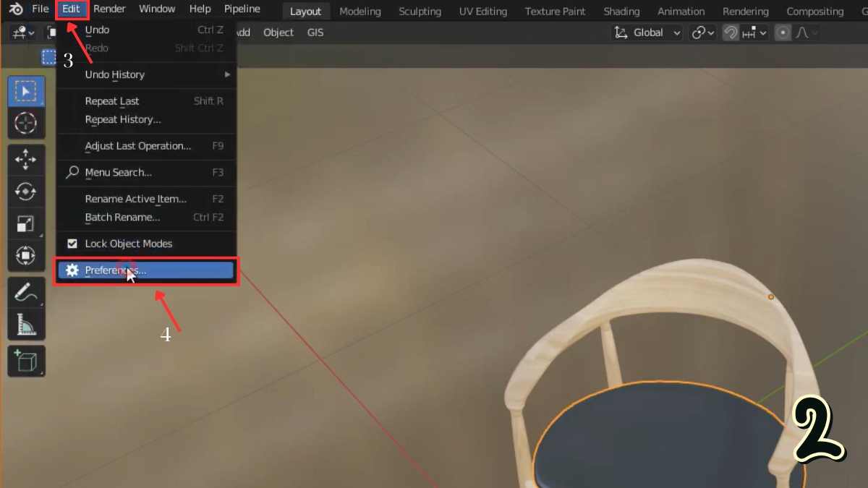Switch to the Layout workspace tab
The height and width of the screenshot is (488, 868).
pyautogui.click(x=305, y=12)
